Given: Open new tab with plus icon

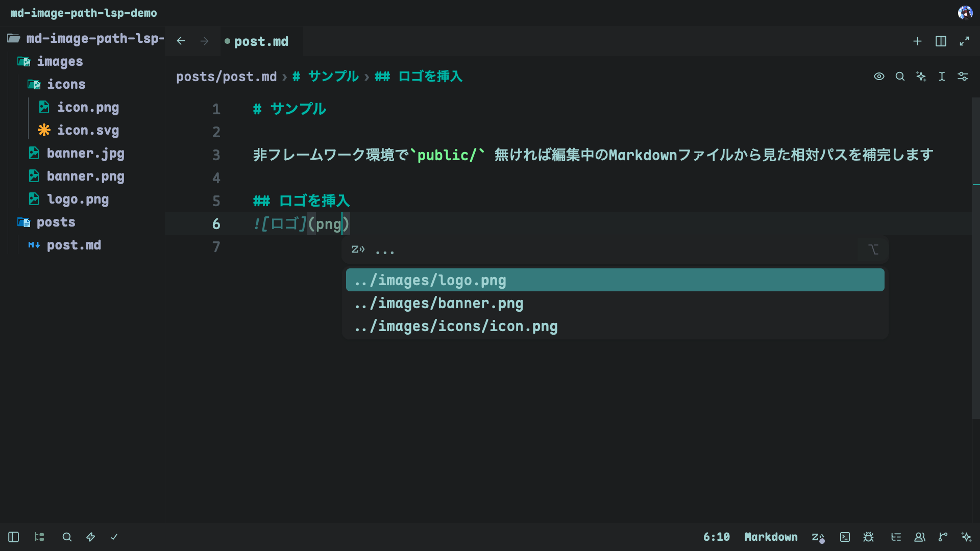Looking at the screenshot, I should point(917,41).
